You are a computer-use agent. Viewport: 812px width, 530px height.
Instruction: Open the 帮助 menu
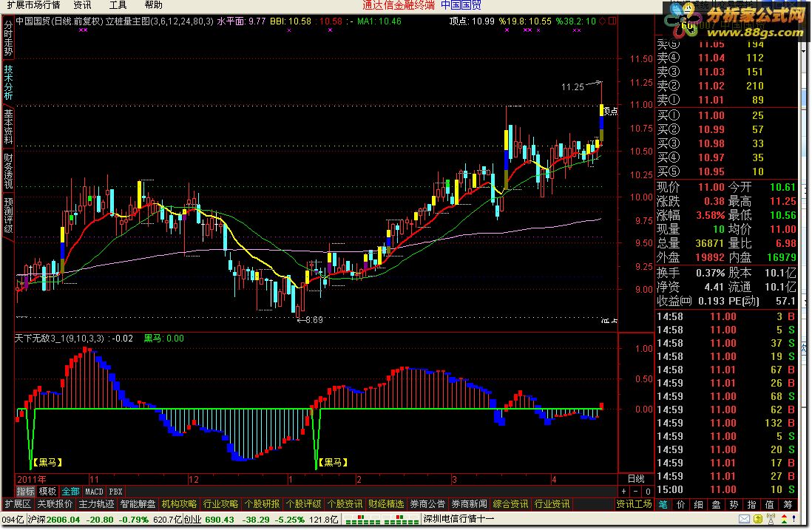(x=153, y=5)
